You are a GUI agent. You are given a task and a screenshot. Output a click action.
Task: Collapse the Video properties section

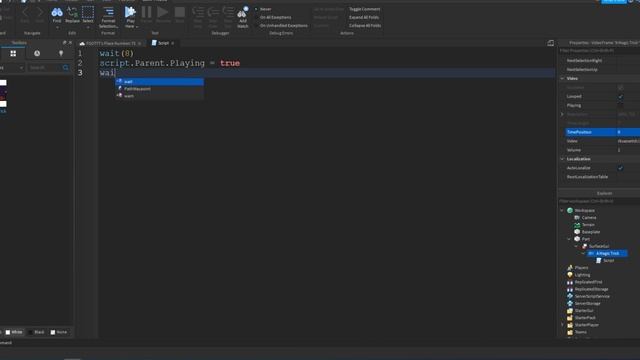562,78
